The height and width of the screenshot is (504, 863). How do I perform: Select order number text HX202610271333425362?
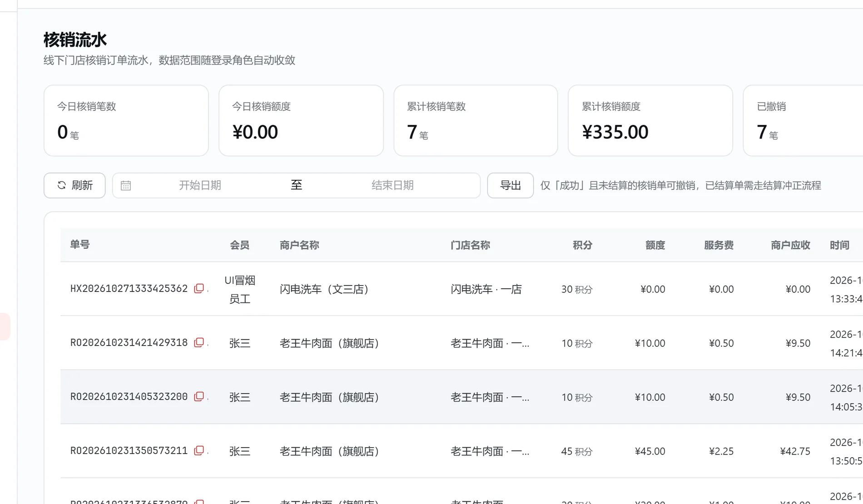[x=129, y=289]
